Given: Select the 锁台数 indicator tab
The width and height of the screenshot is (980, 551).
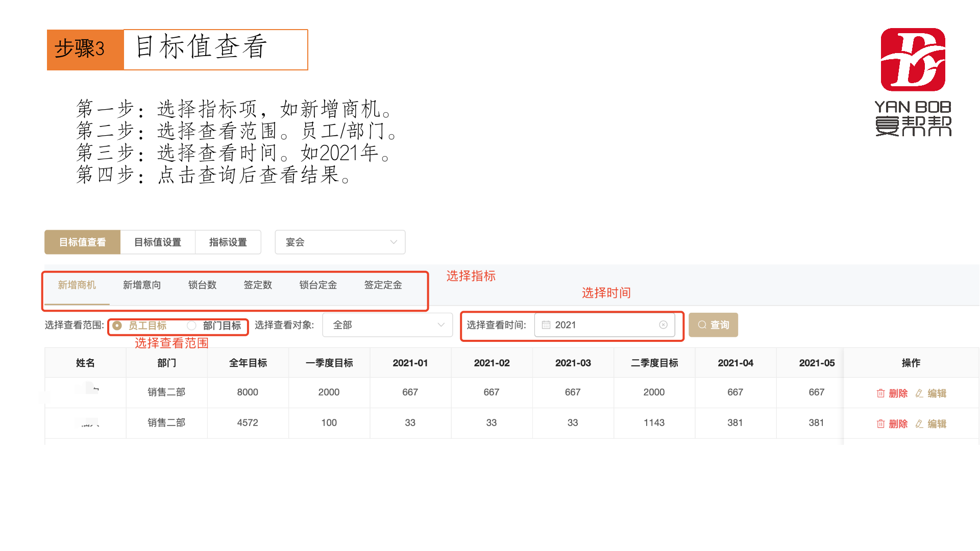Looking at the screenshot, I should [x=202, y=285].
